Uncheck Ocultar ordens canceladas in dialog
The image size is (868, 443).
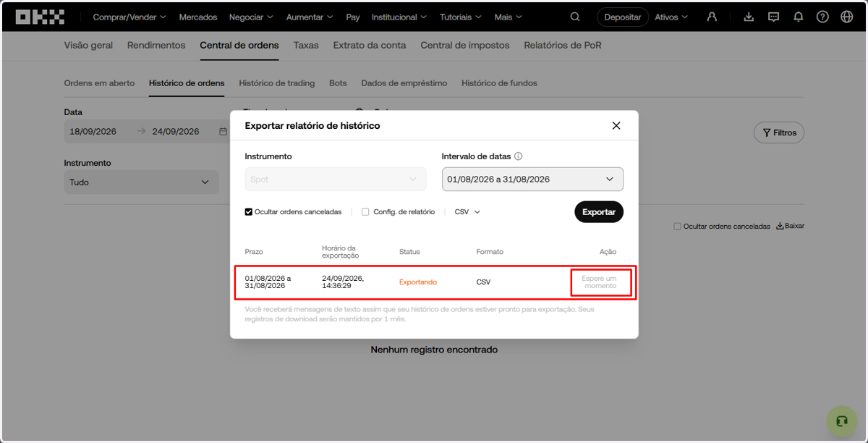(x=249, y=212)
